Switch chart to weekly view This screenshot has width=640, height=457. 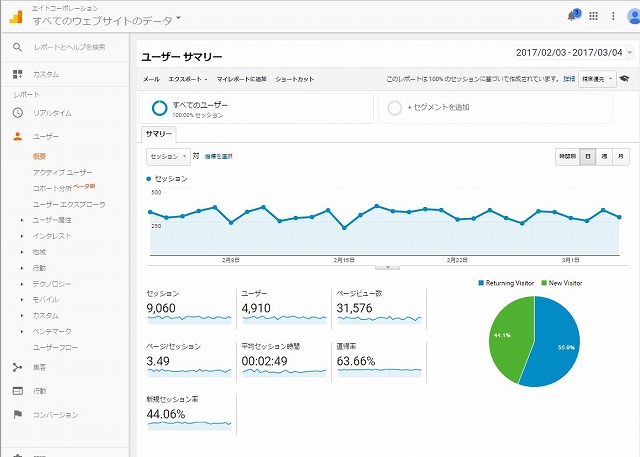click(604, 157)
